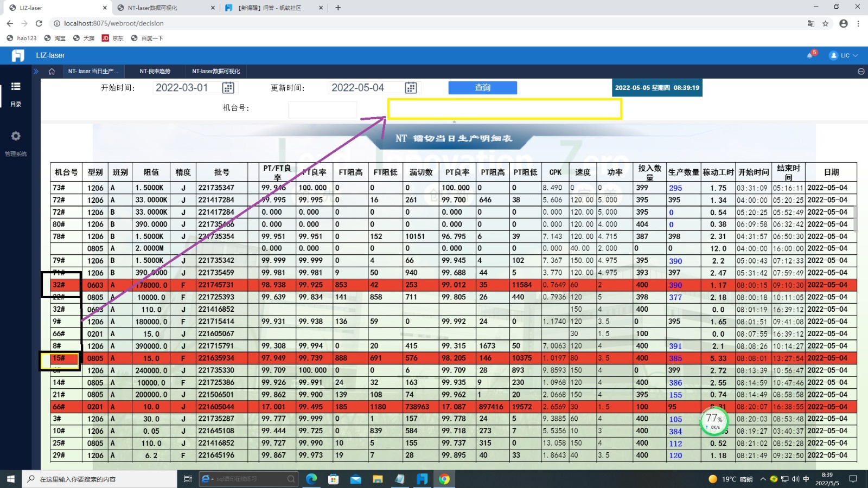
Task: Select the NT-laser数据可视化 report tab
Action: [x=216, y=72]
